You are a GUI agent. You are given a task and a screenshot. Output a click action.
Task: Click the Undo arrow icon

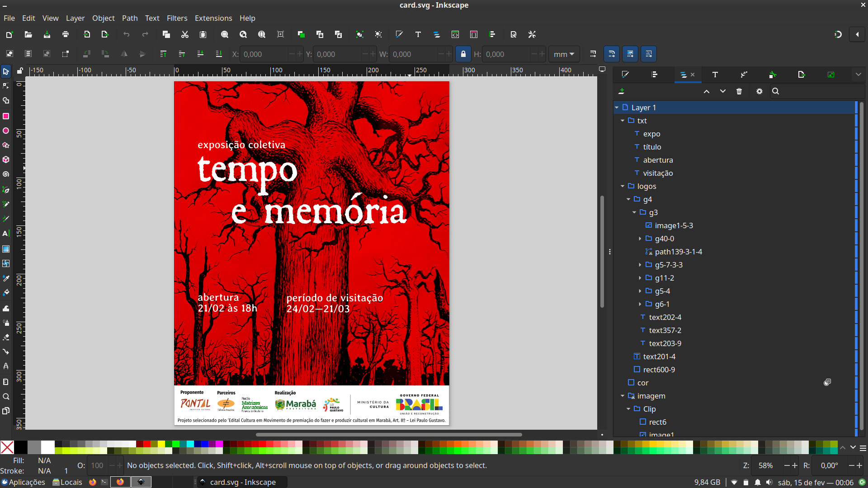click(x=126, y=34)
